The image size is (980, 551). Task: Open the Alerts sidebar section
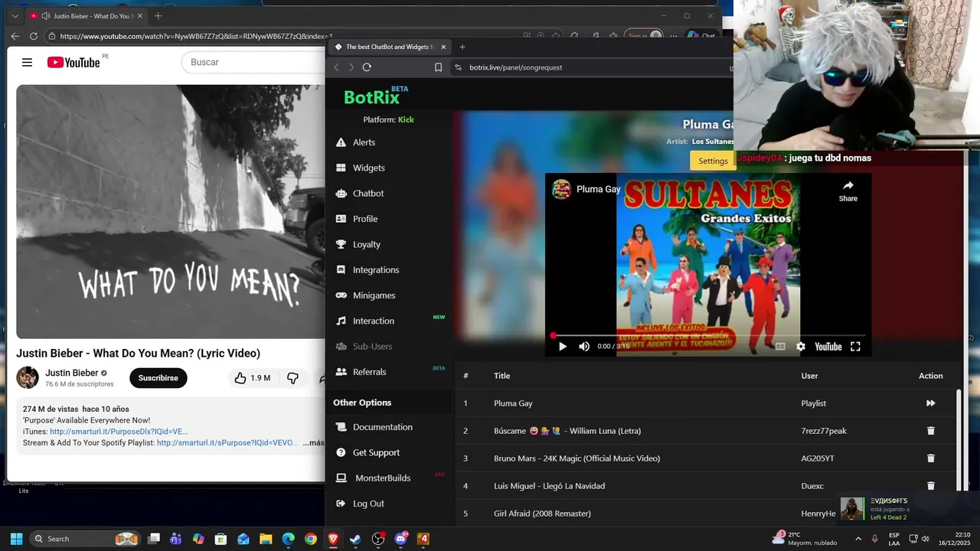(364, 142)
